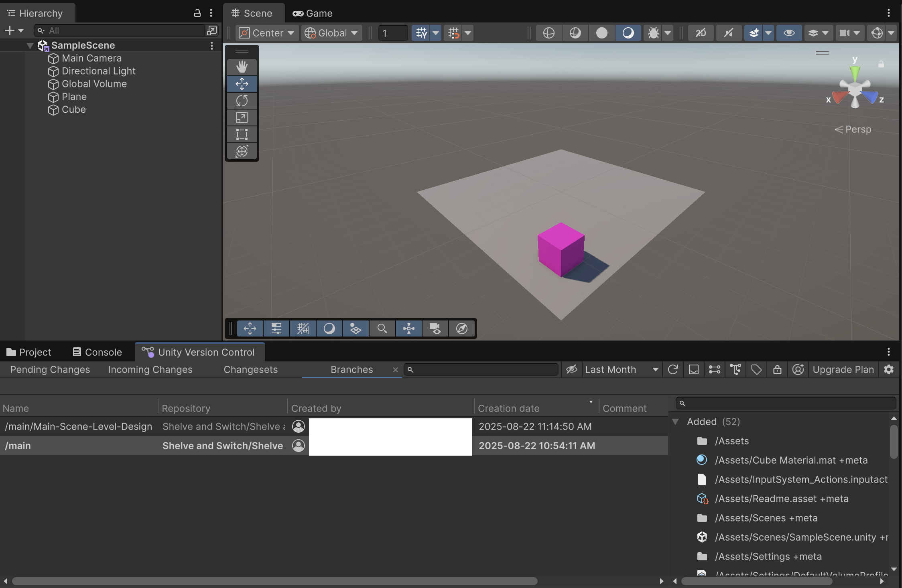The image size is (902, 588).
Task: Select the Hand view tool
Action: (242, 67)
